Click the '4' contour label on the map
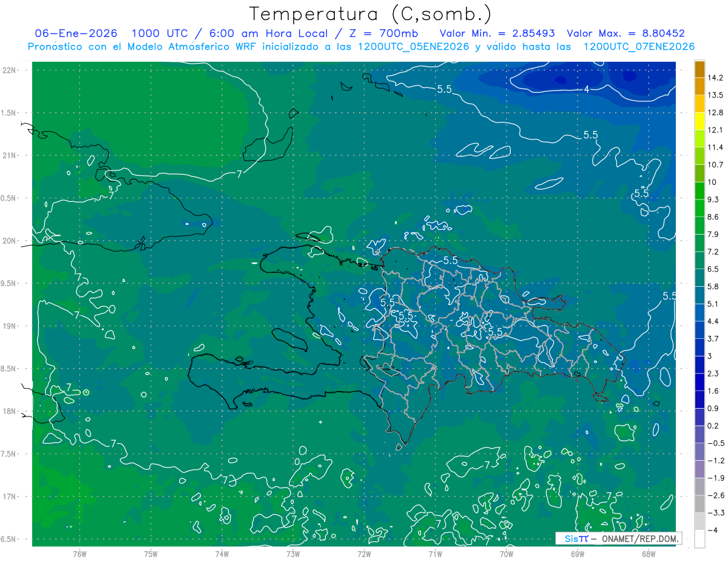This screenshot has height=562, width=728. [587, 89]
